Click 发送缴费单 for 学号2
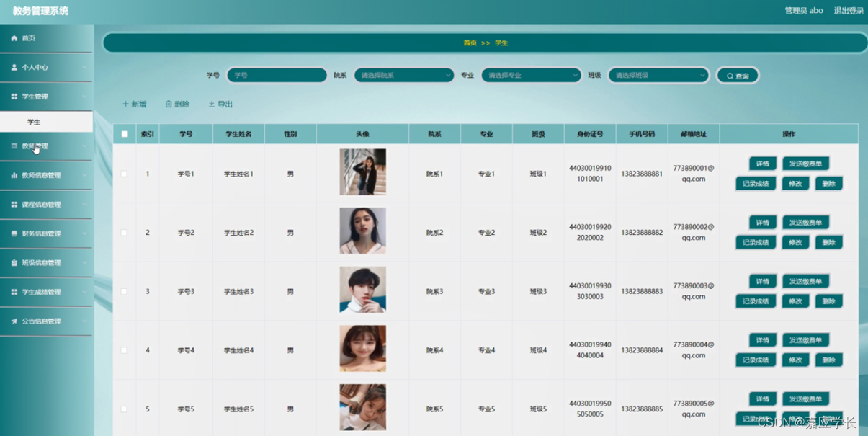Image resolution: width=868 pixels, height=436 pixels. pos(805,223)
